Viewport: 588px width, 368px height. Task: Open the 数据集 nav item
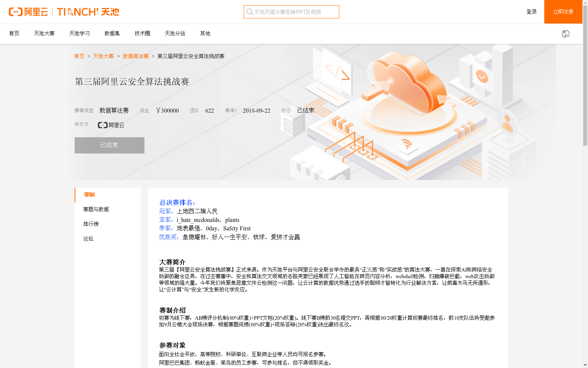click(112, 33)
